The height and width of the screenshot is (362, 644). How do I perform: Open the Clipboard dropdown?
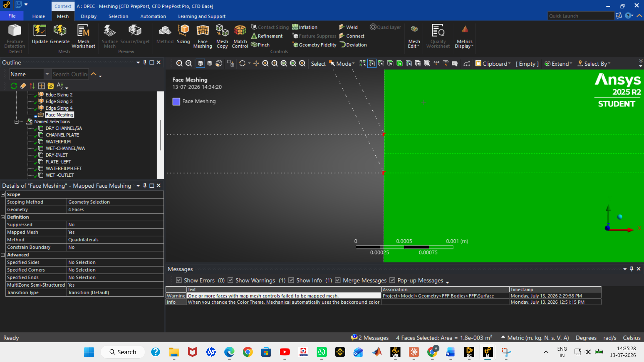coord(493,64)
